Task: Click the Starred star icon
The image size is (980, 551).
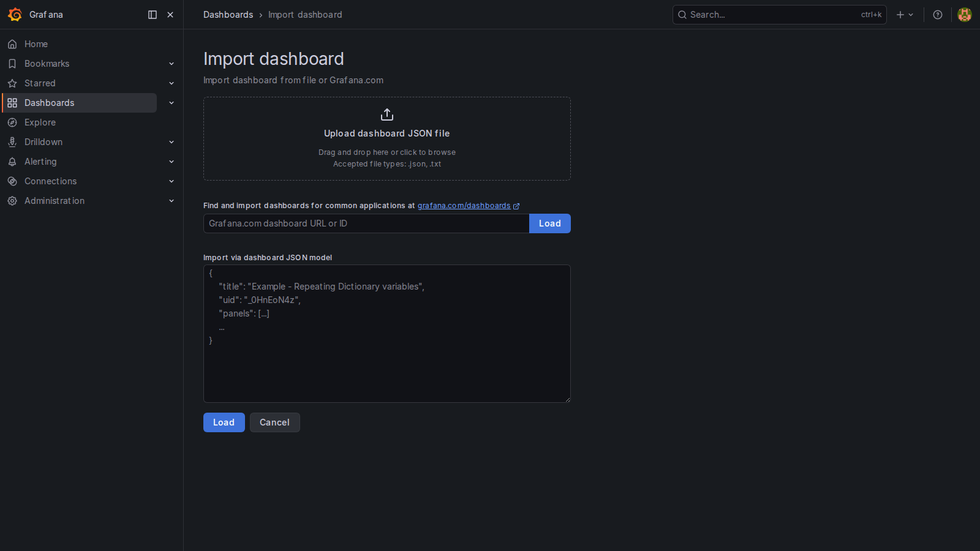Action: click(x=12, y=83)
